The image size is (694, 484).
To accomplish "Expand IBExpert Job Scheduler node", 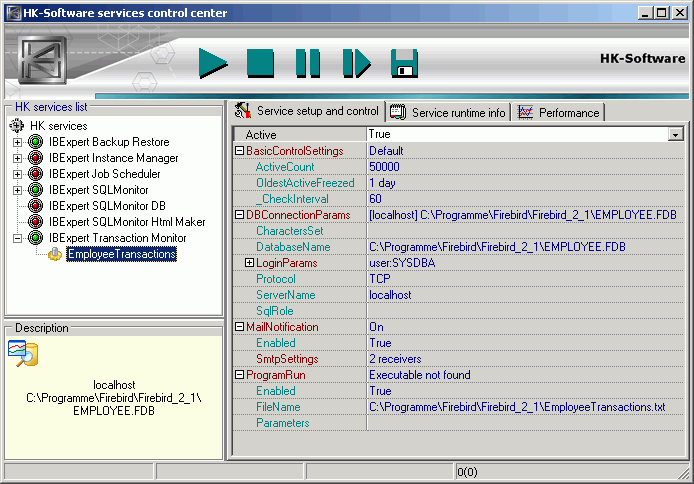I will 17,174.
